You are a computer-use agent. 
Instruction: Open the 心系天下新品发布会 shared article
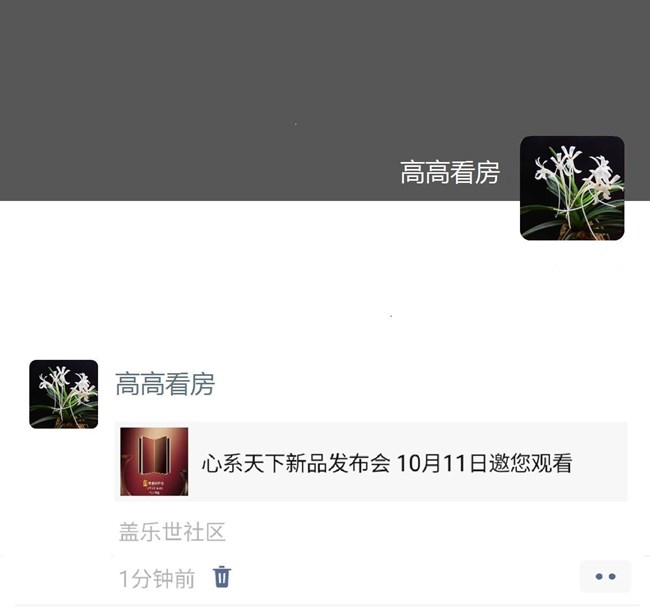click(371, 461)
